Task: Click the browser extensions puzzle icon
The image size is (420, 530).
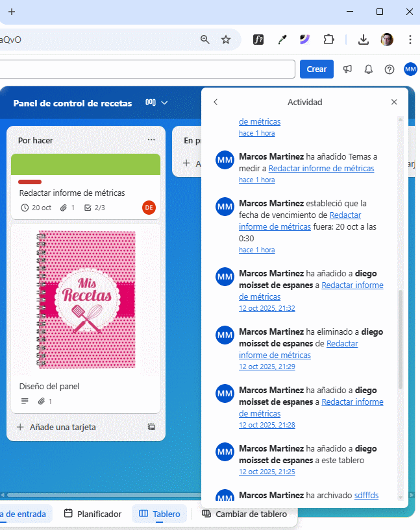Action: coord(329,40)
